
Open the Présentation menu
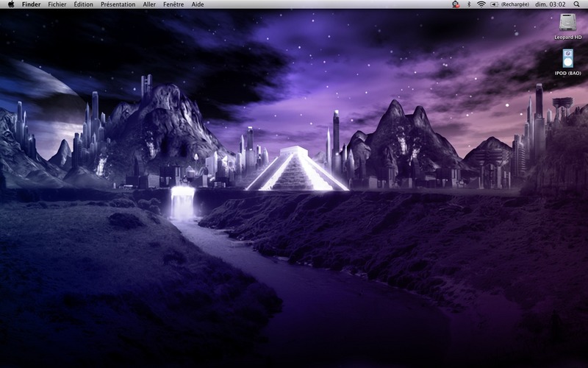(118, 4)
